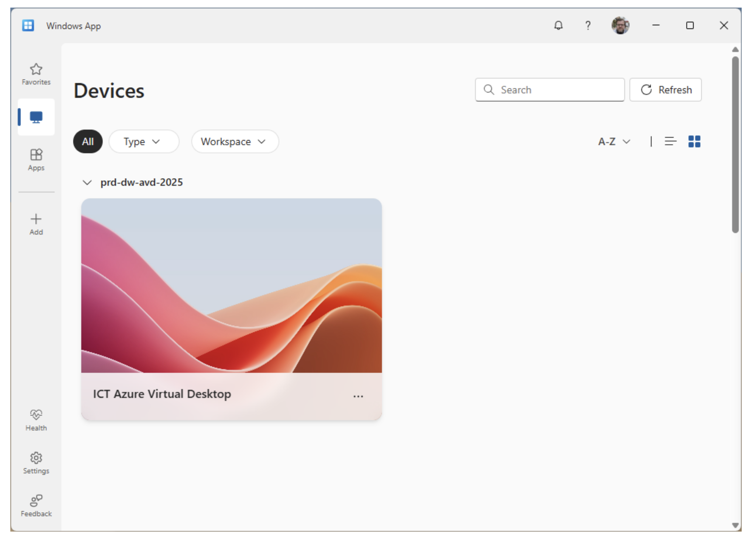Open the Health page from sidebar

coord(36,420)
